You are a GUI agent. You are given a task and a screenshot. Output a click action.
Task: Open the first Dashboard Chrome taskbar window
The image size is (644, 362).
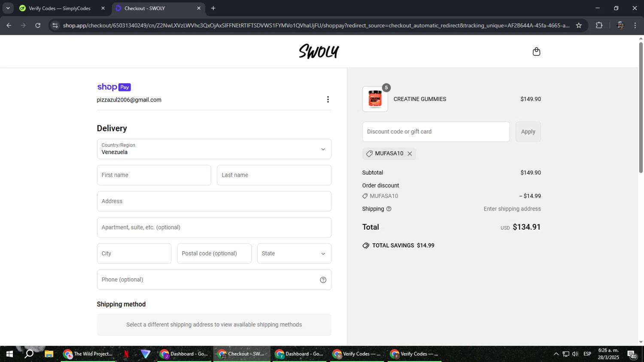[x=184, y=354]
